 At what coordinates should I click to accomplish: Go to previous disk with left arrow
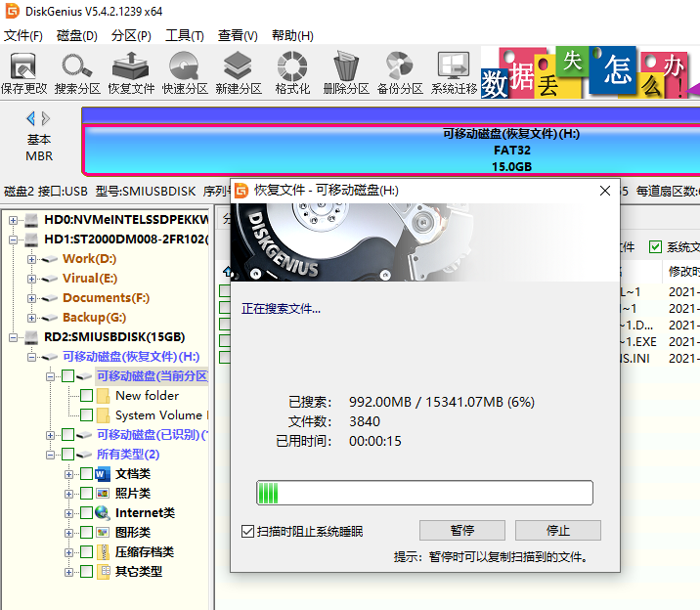[30, 118]
